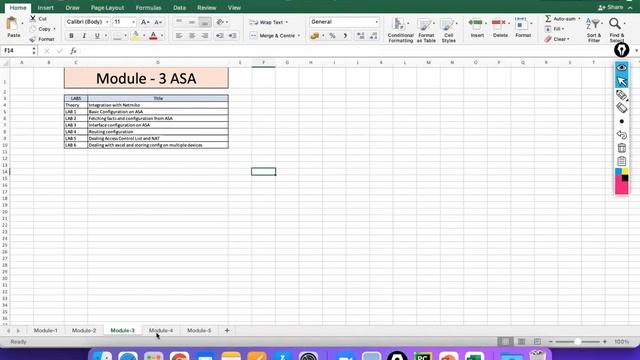Zoom out with minus button
Screen dimensions: 640x360
[x=550, y=341]
